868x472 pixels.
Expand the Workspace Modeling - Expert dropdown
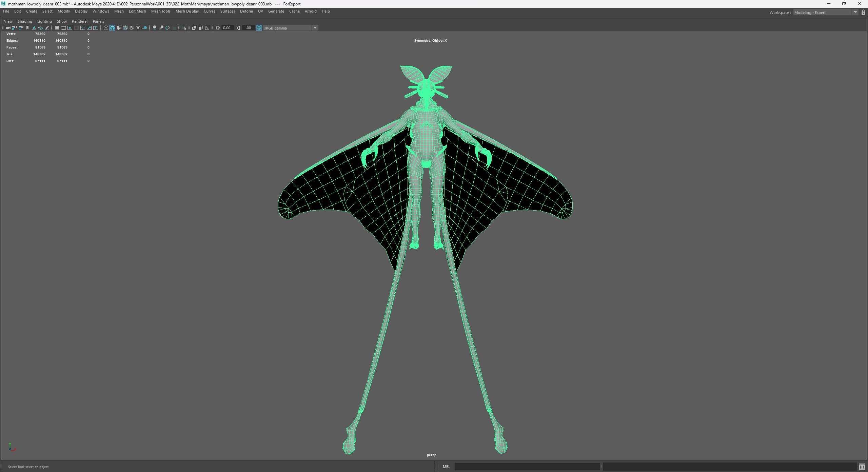click(x=855, y=13)
